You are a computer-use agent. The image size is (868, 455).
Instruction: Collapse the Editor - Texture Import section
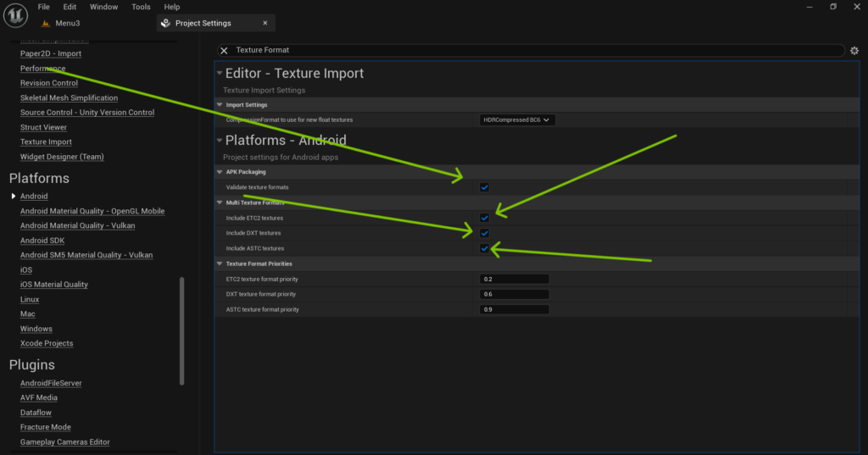point(220,73)
